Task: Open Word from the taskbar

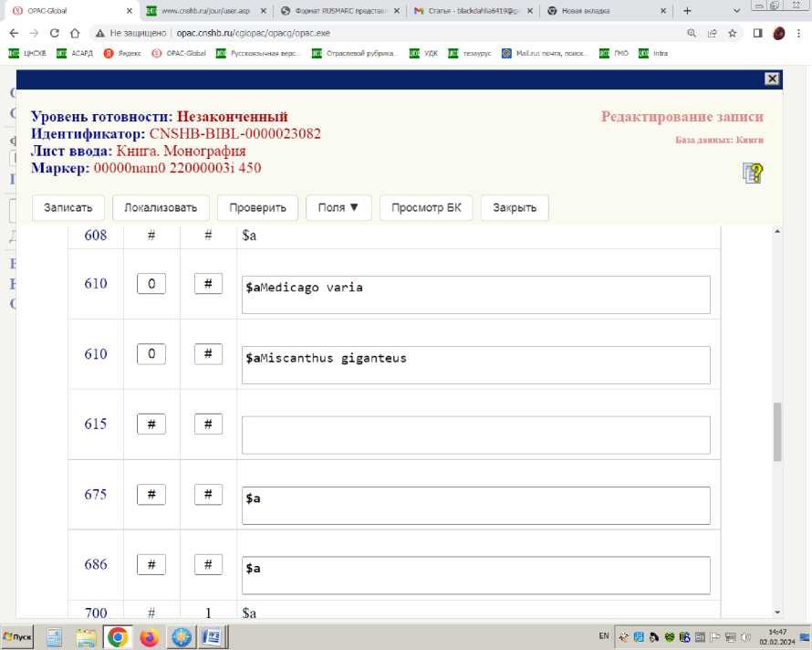Action: point(212,637)
